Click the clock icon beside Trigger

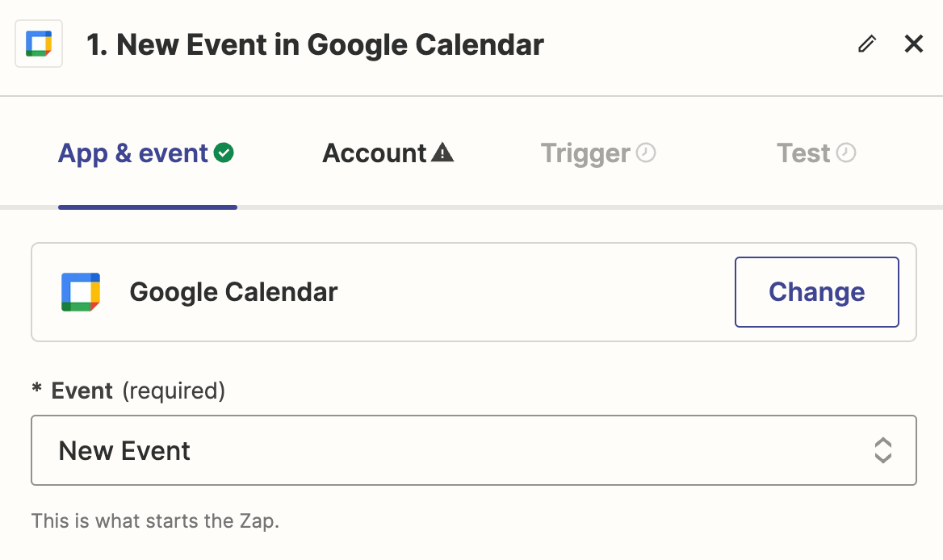[x=646, y=153]
